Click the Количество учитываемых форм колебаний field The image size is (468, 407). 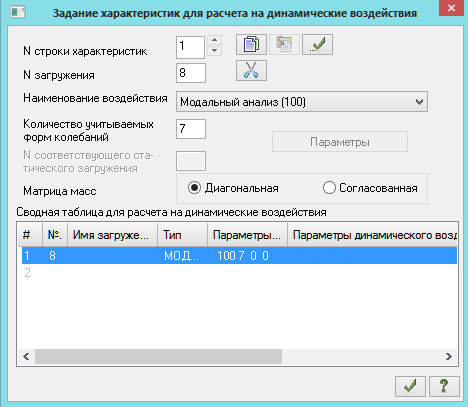pyautogui.click(x=191, y=129)
